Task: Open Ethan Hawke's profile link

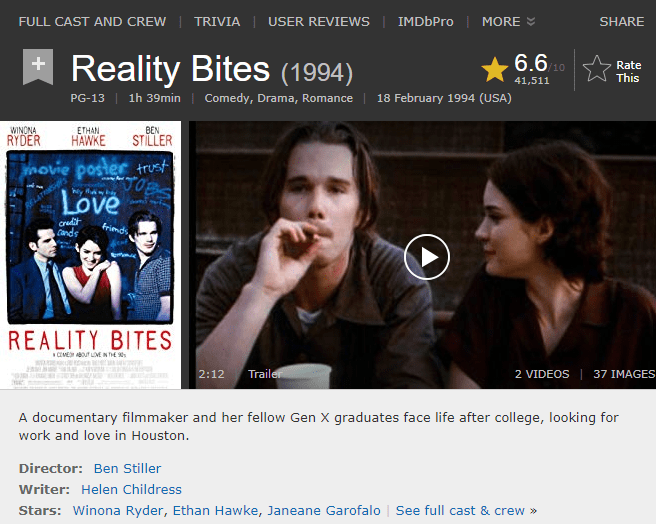Action: coord(215,511)
